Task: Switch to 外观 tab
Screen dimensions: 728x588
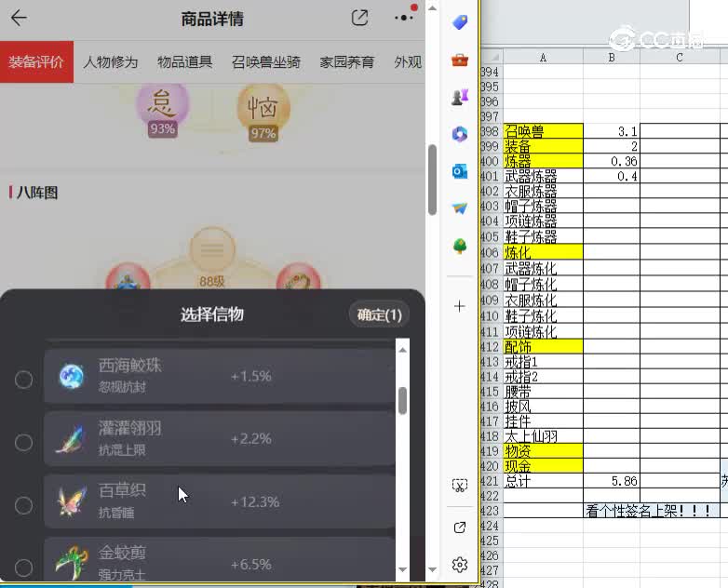Action: click(x=408, y=61)
